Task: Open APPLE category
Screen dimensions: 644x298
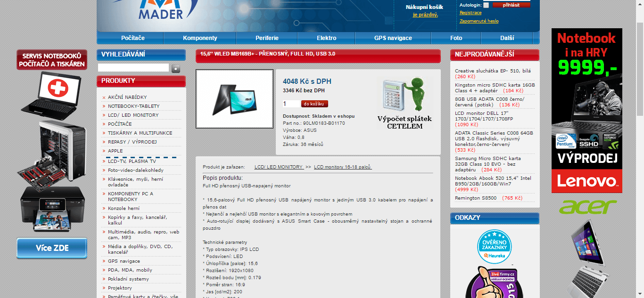Action: pyautogui.click(x=116, y=151)
